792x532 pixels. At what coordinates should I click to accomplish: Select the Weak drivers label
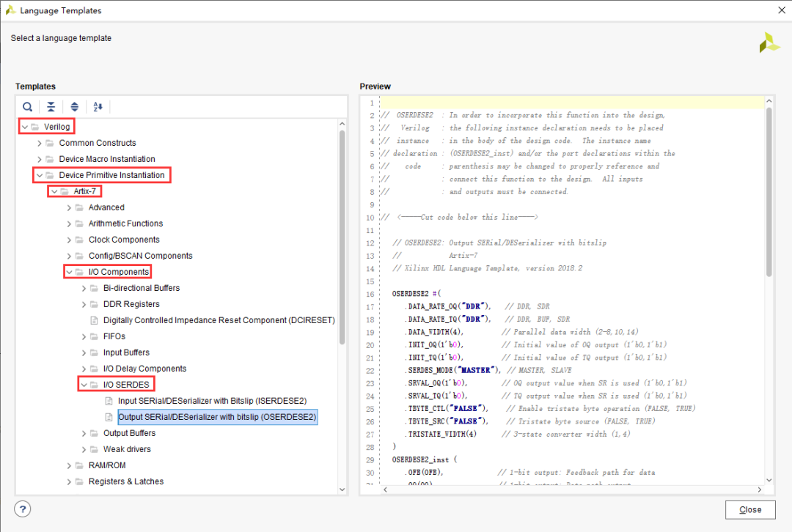click(127, 449)
